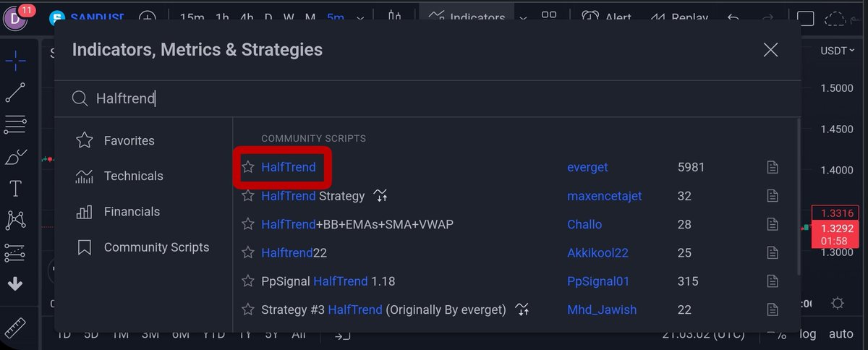Open indicator templates grid icon

tap(549, 17)
